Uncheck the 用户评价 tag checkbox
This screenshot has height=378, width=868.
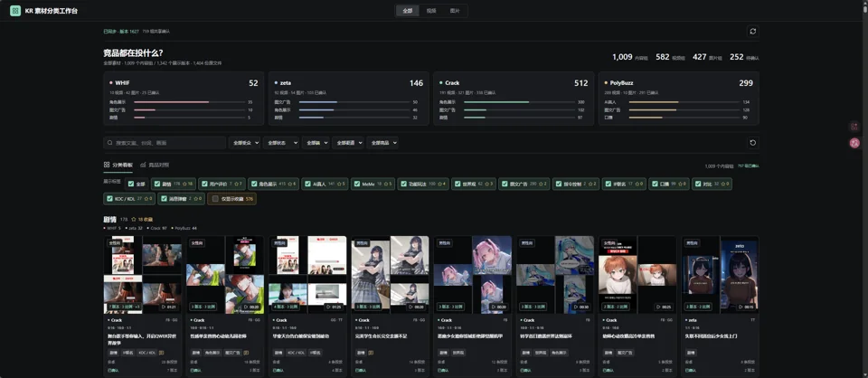pyautogui.click(x=204, y=184)
